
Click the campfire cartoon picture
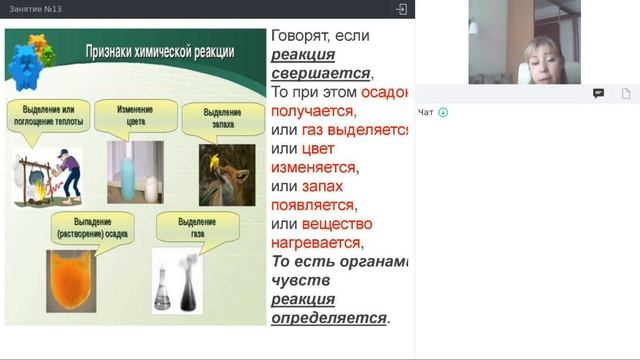point(47,177)
